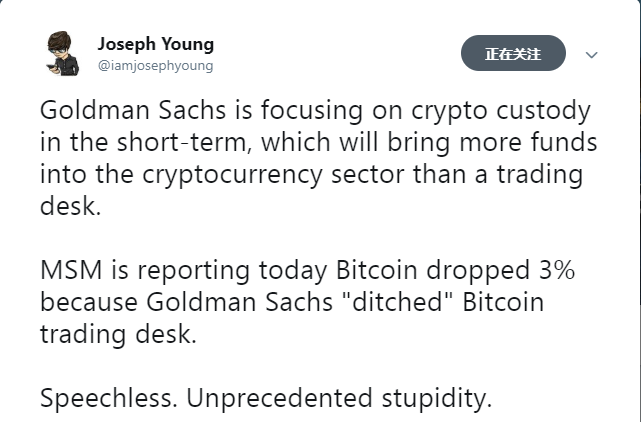The width and height of the screenshot is (641, 422).
Task: Open the @iamjosephyoung handle link
Action: 155,65
